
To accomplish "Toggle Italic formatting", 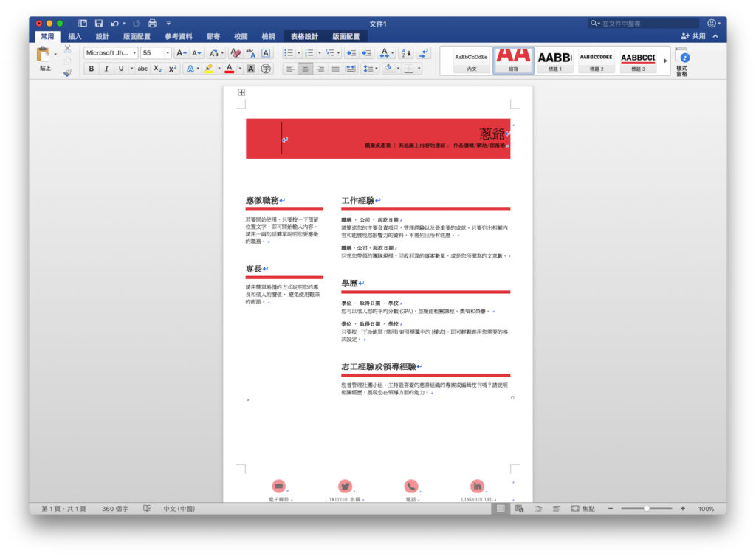I will (x=106, y=69).
